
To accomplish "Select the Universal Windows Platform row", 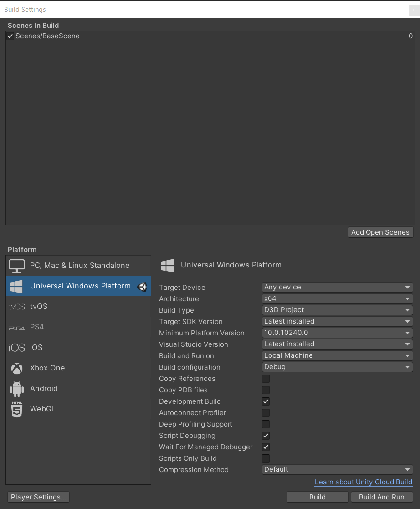I will pyautogui.click(x=78, y=286).
